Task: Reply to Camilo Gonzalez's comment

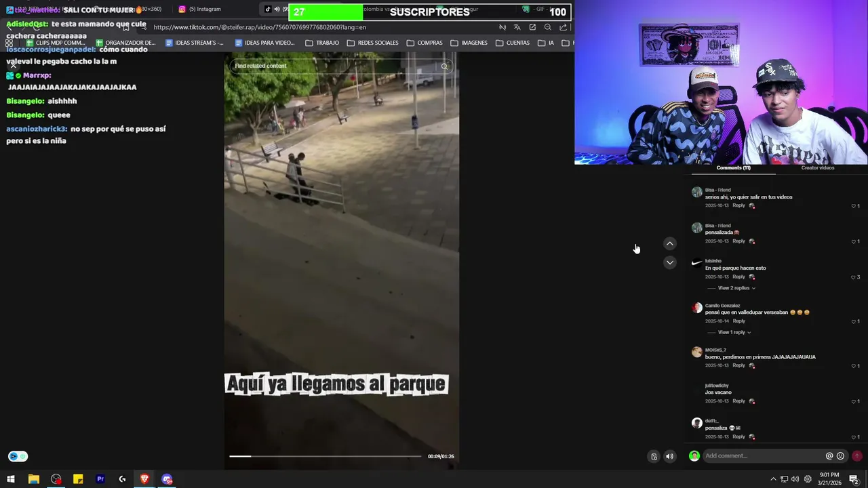Action: coord(738,321)
